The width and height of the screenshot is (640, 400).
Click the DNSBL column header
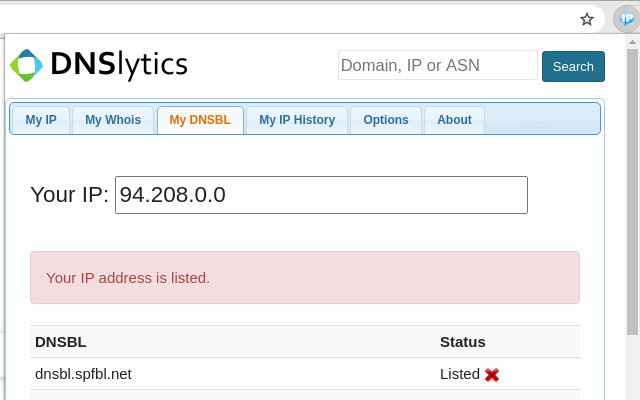[x=61, y=342]
